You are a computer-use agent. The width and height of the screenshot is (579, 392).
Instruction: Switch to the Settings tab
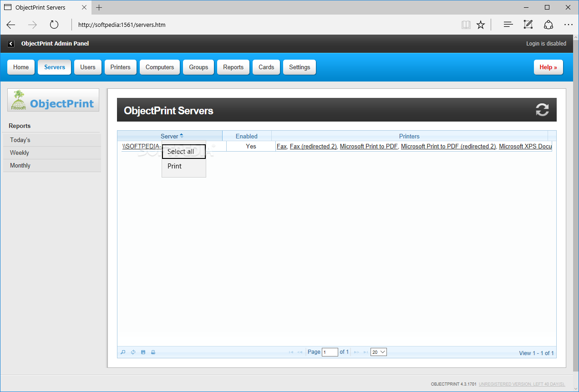tap(300, 67)
